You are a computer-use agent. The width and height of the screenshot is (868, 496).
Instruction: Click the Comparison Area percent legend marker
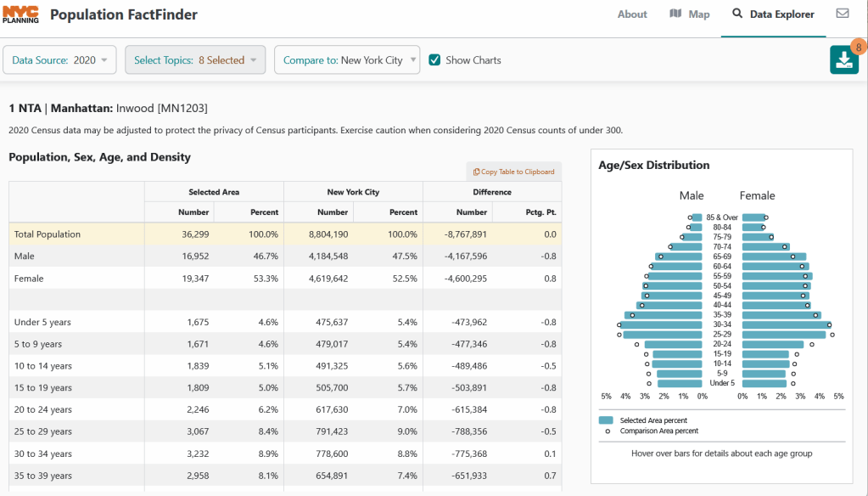[606, 431]
